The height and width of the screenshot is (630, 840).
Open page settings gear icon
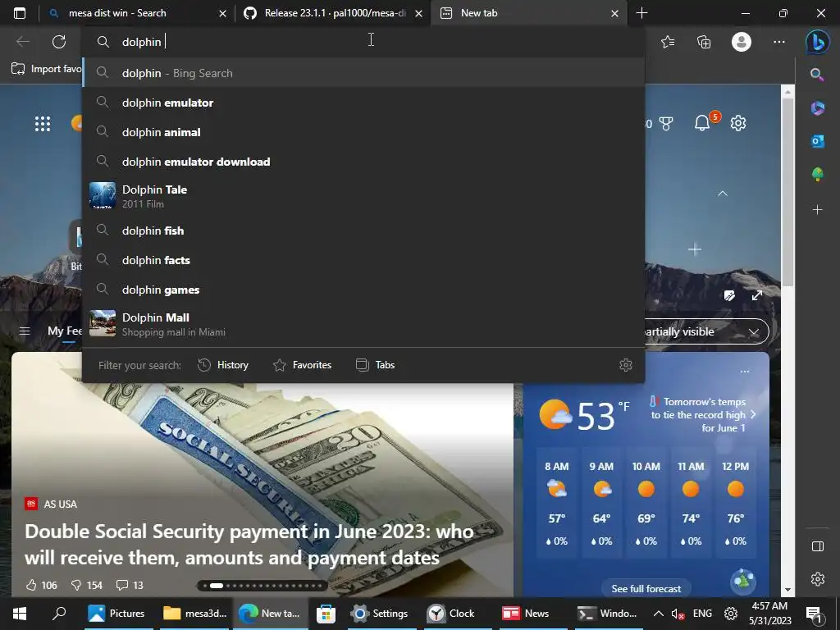[x=738, y=123]
